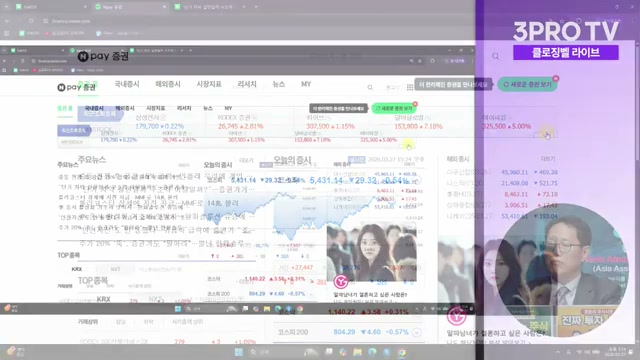Switch to the Npay 증권 browser tab
Viewport: 640px width, 360px height.
(131, 7)
